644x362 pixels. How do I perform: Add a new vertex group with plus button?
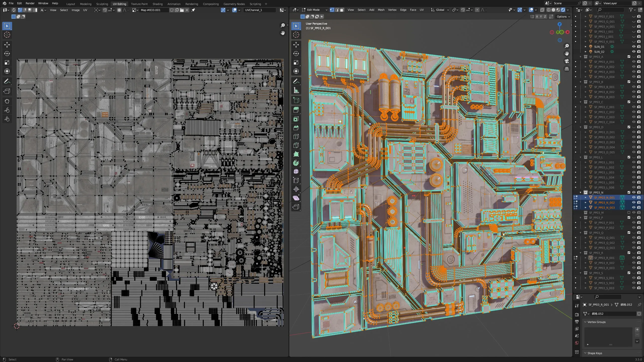[637, 329]
